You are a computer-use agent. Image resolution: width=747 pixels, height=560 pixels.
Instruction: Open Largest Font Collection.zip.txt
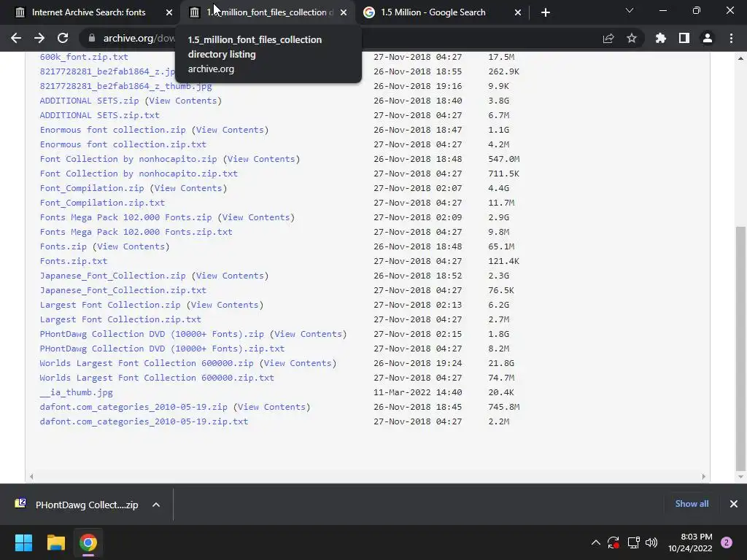[120, 319]
